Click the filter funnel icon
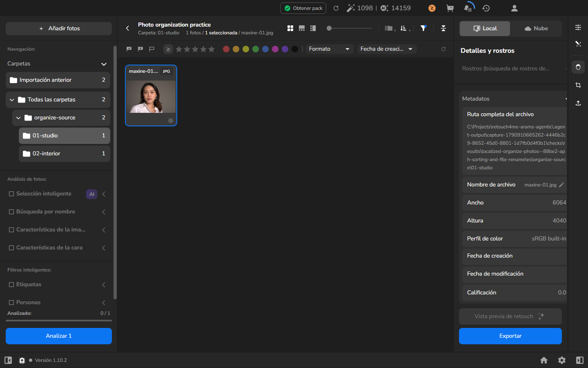This screenshot has width=588, height=368. [x=423, y=28]
